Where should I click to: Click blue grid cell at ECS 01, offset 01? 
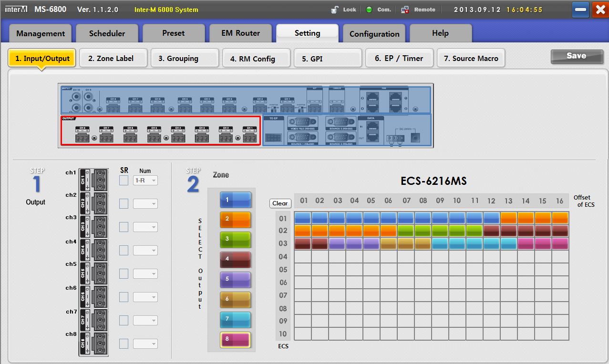[x=303, y=218]
